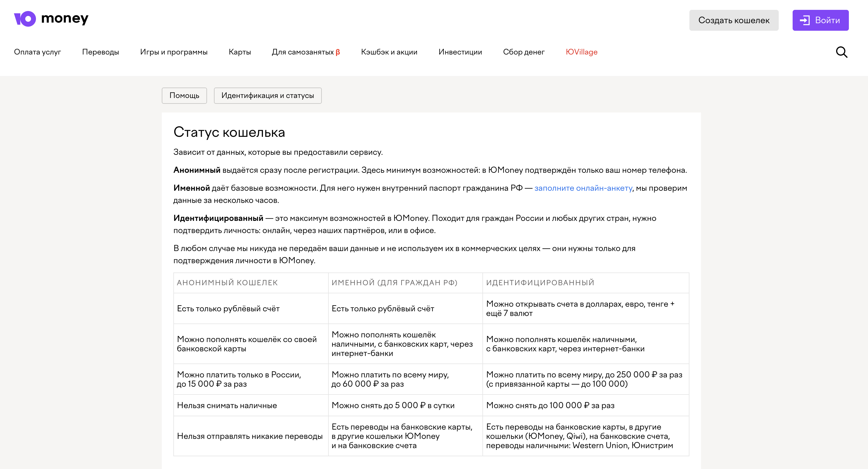Open the site search magnifier icon
868x469 pixels.
pos(841,52)
